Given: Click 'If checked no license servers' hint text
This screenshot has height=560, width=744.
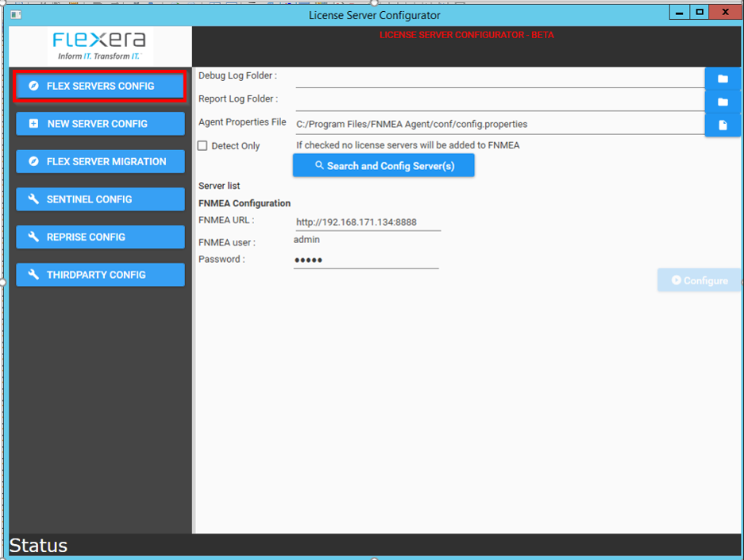Looking at the screenshot, I should click(x=408, y=145).
